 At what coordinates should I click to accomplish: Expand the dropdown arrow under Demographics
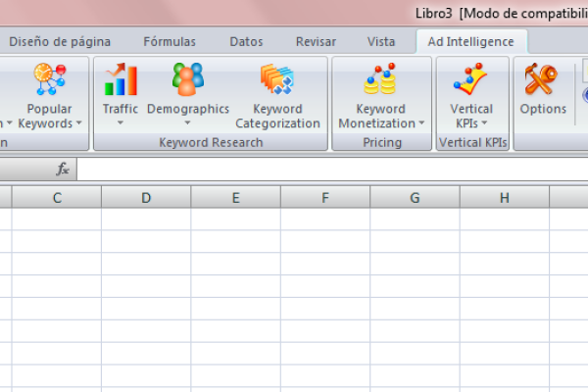[188, 124]
